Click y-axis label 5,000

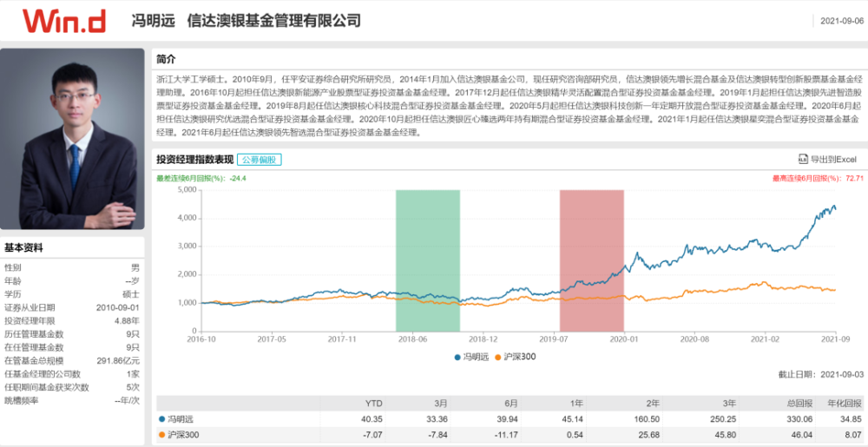coord(187,190)
